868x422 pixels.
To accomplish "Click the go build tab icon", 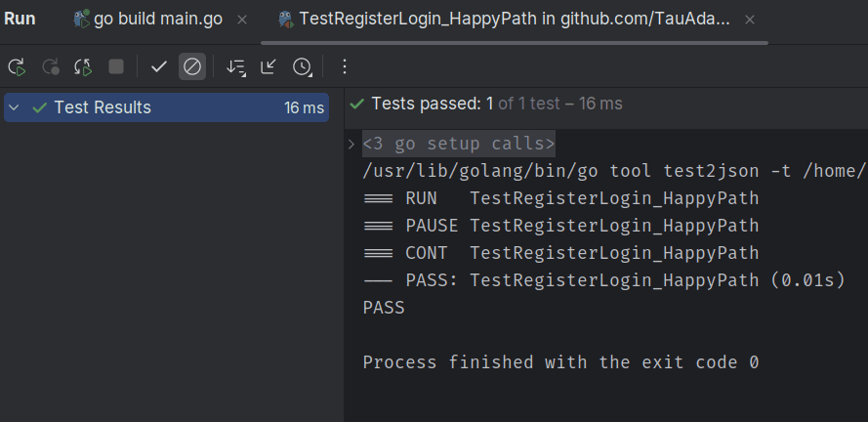I will (x=82, y=19).
